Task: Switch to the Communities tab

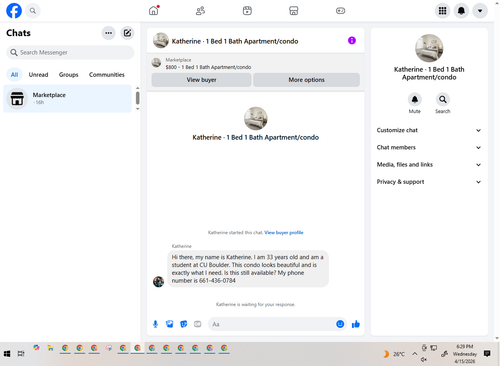Action: (107, 75)
